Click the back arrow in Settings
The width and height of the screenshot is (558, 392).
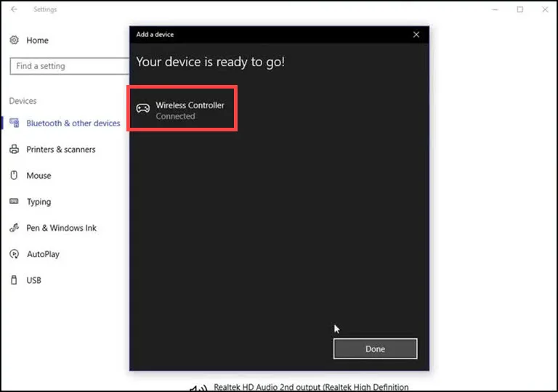(x=14, y=9)
